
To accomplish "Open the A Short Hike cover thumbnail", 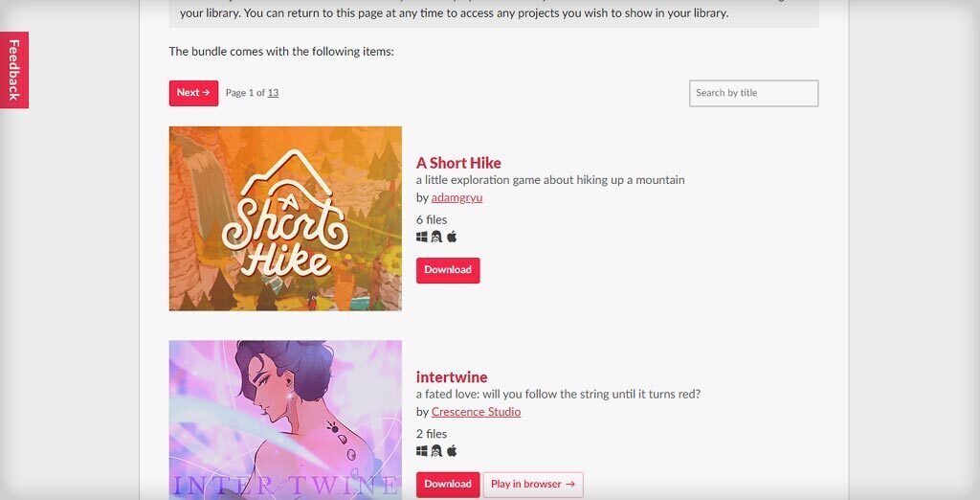I will click(285, 218).
